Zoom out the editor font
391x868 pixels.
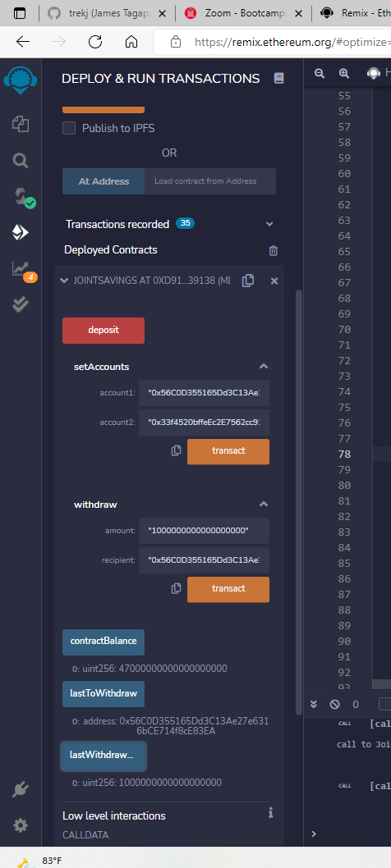[x=320, y=73]
